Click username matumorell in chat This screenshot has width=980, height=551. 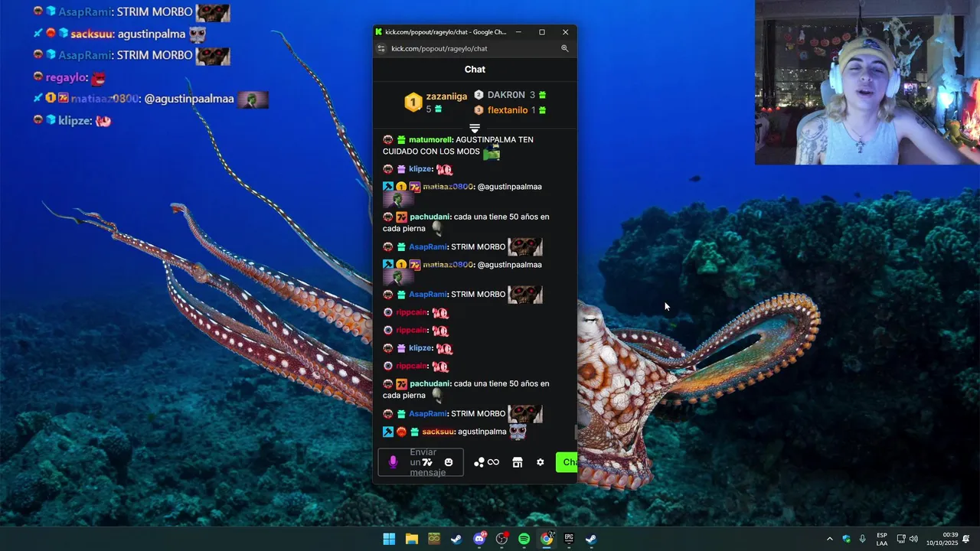(x=431, y=140)
